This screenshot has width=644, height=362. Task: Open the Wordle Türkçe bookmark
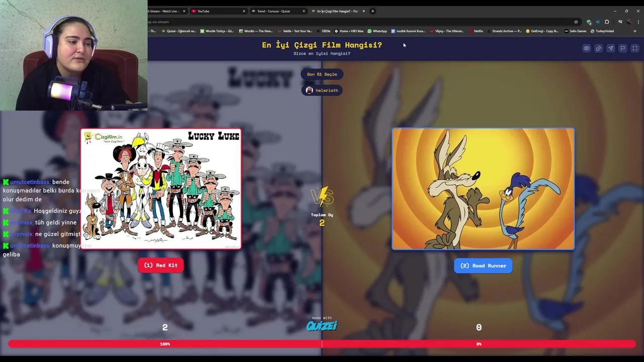(217, 31)
